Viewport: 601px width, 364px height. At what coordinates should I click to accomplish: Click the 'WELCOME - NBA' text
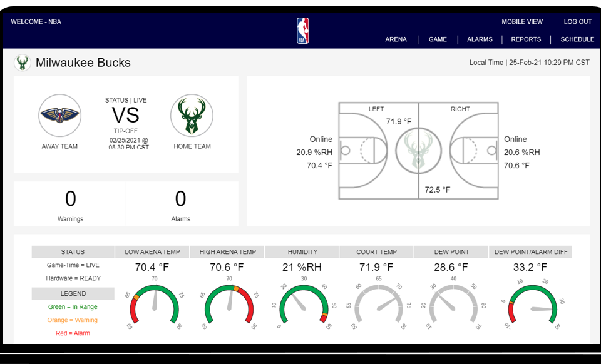(36, 22)
